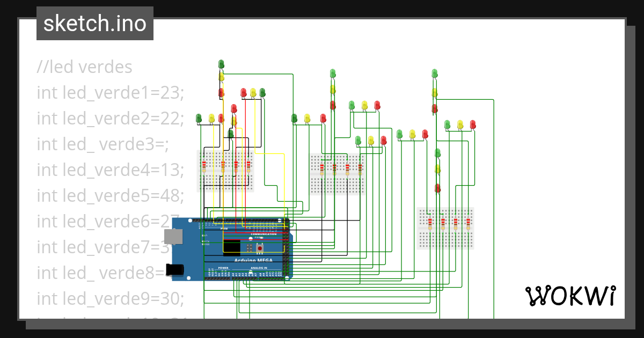This screenshot has width=644, height=338.
Task: Click a yellow LED above the right breadboard
Action: pos(459,123)
